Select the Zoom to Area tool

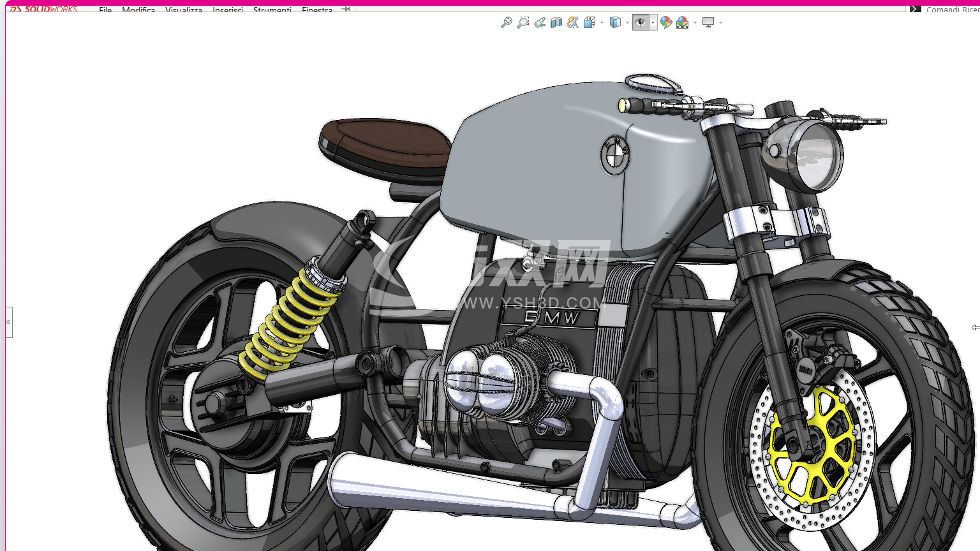523,22
